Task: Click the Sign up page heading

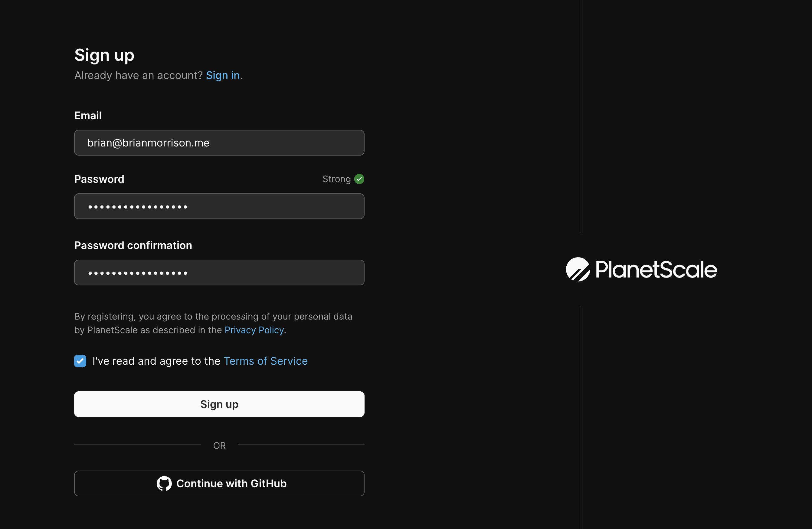Action: (x=104, y=55)
